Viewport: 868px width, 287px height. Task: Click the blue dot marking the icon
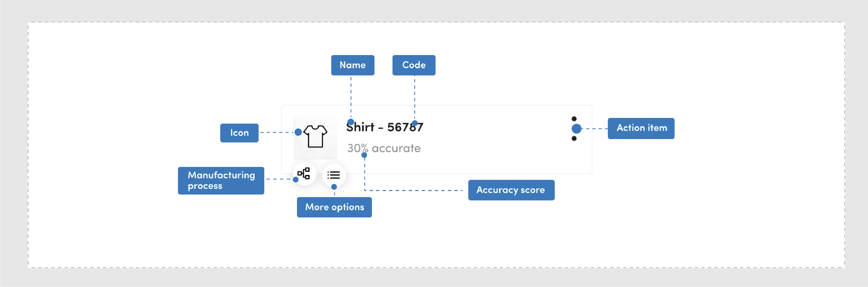[298, 132]
